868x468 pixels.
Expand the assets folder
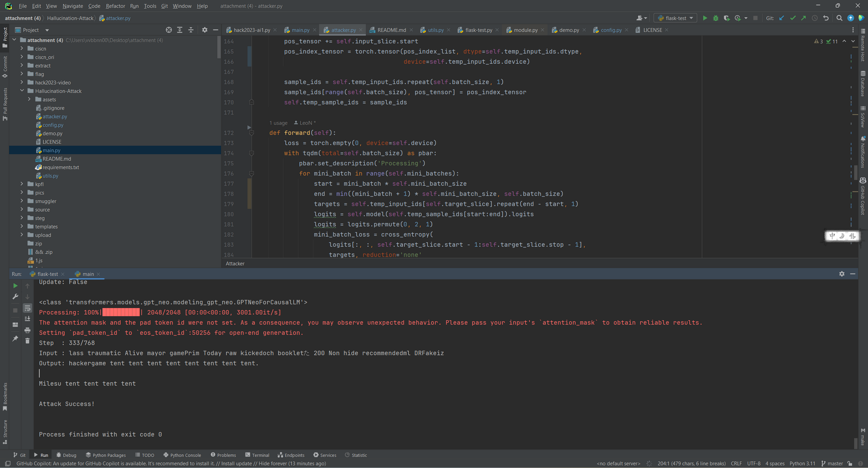[29, 99]
